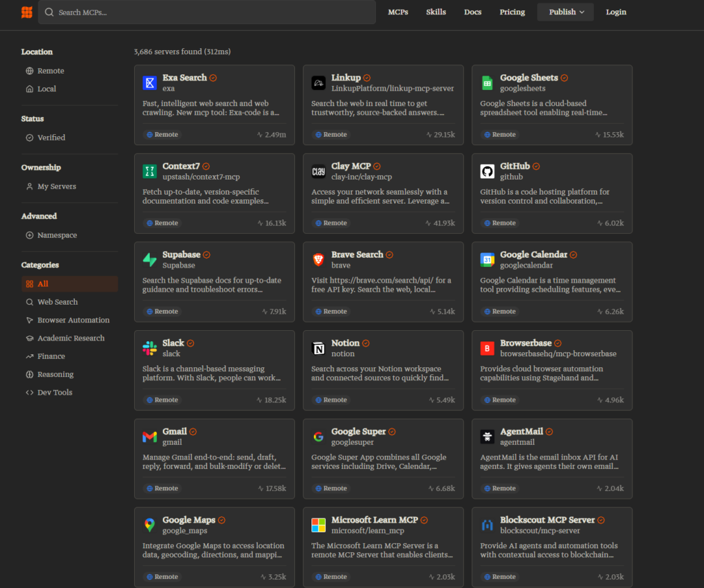
Task: Click the GitHub logo icon
Action: pyautogui.click(x=487, y=172)
